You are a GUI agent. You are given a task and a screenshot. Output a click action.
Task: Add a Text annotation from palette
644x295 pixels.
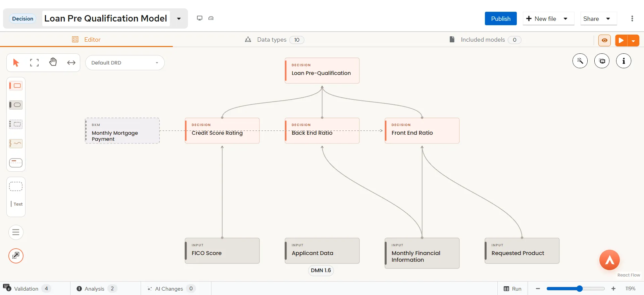tap(16, 204)
